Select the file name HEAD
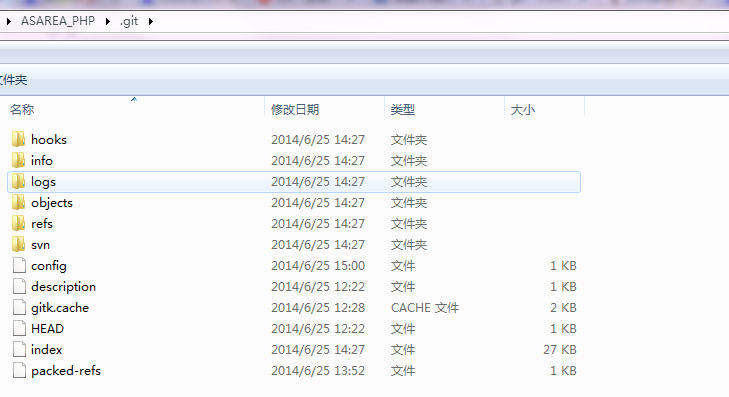 [47, 329]
